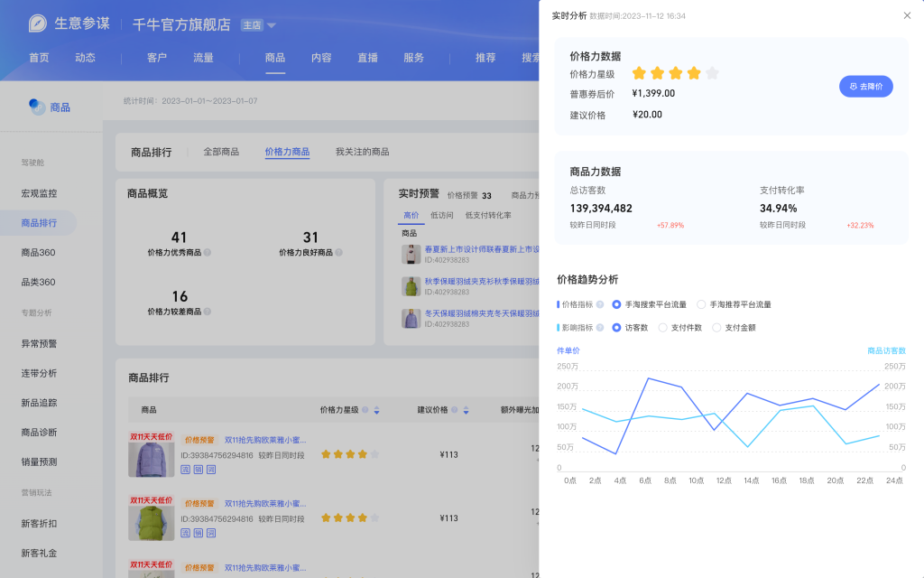Click the 生意参谋 compass logo icon

[x=38, y=23]
